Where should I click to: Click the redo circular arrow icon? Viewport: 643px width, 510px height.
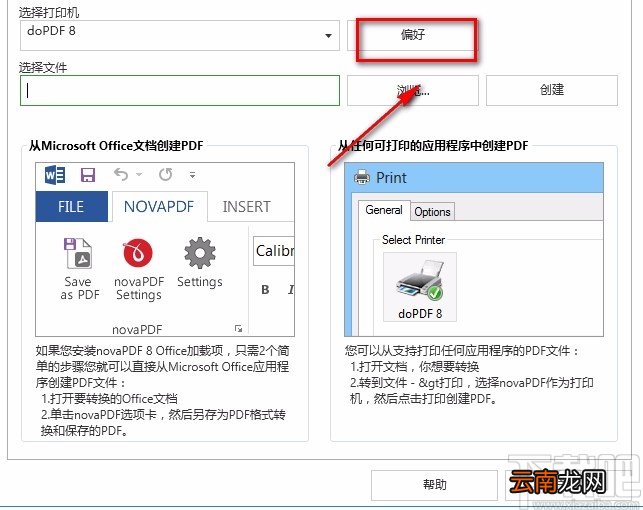click(166, 175)
